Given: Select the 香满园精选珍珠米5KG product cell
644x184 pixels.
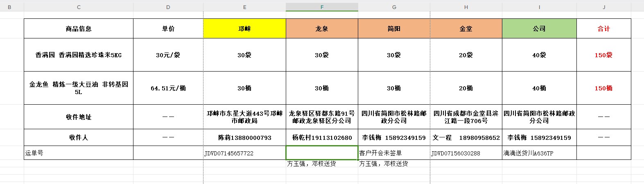Looking at the screenshot, I should [x=79, y=55].
